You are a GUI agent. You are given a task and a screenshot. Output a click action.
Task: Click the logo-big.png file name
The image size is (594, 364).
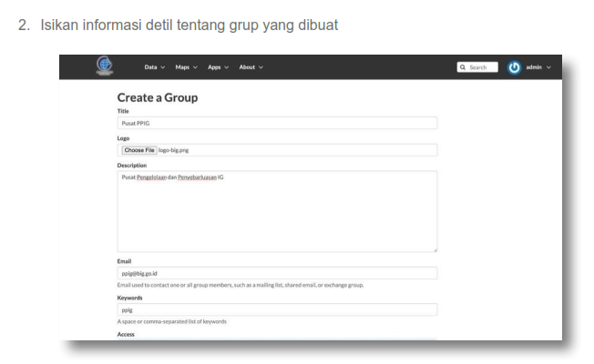tap(175, 150)
